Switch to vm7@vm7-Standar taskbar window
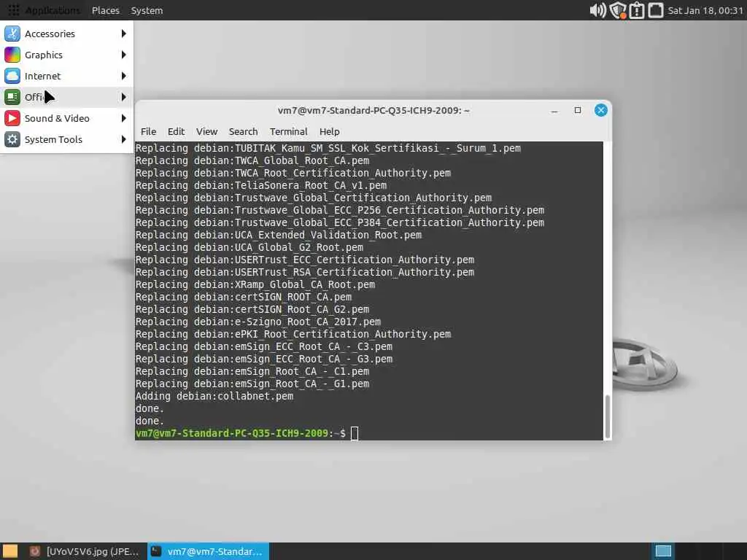The image size is (747, 560). coord(208,551)
